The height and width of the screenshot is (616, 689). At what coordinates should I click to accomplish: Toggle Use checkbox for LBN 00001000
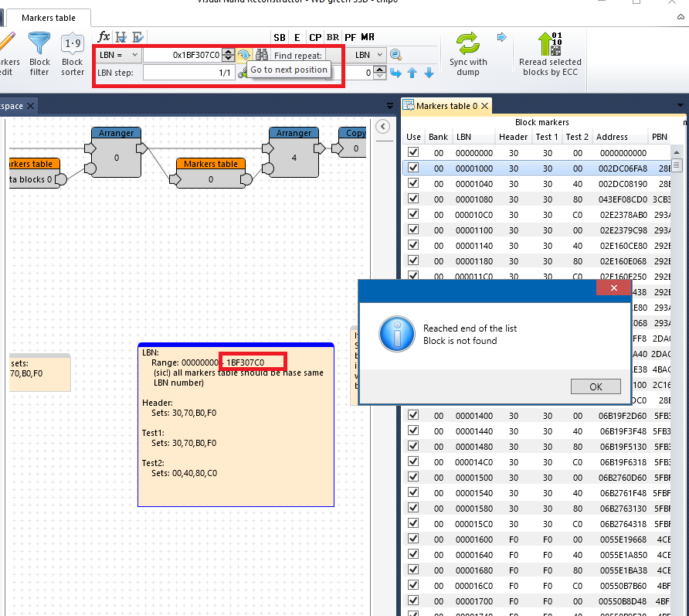(413, 168)
